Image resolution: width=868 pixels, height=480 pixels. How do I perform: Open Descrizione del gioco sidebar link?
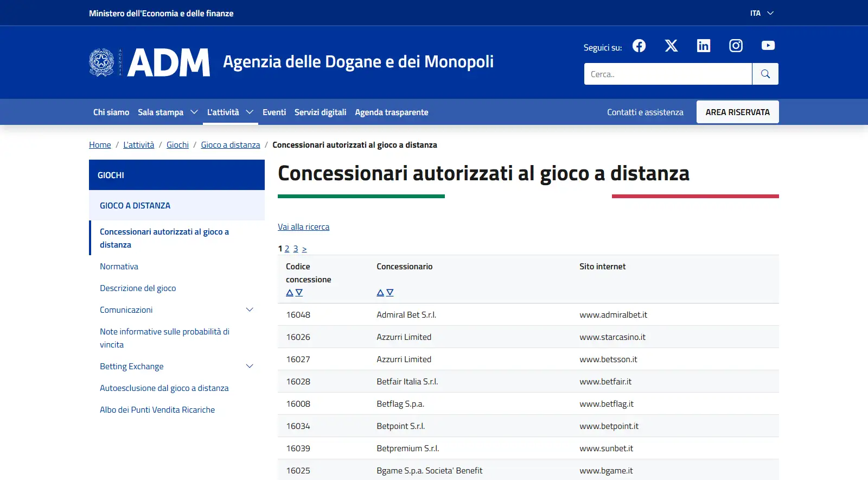pos(138,288)
